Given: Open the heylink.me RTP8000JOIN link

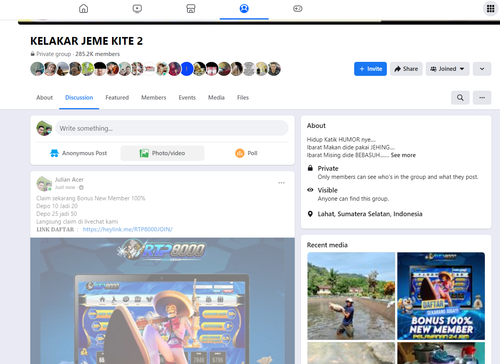Looking at the screenshot, I should point(127,229).
